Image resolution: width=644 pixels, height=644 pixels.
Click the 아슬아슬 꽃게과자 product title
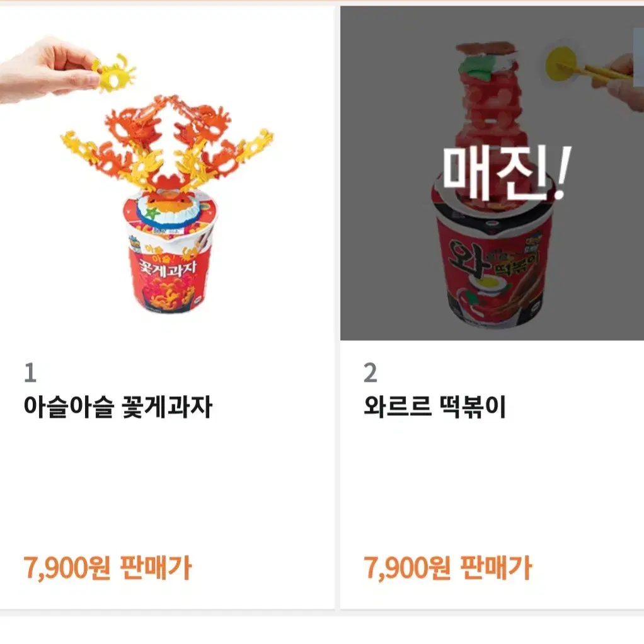[118, 406]
